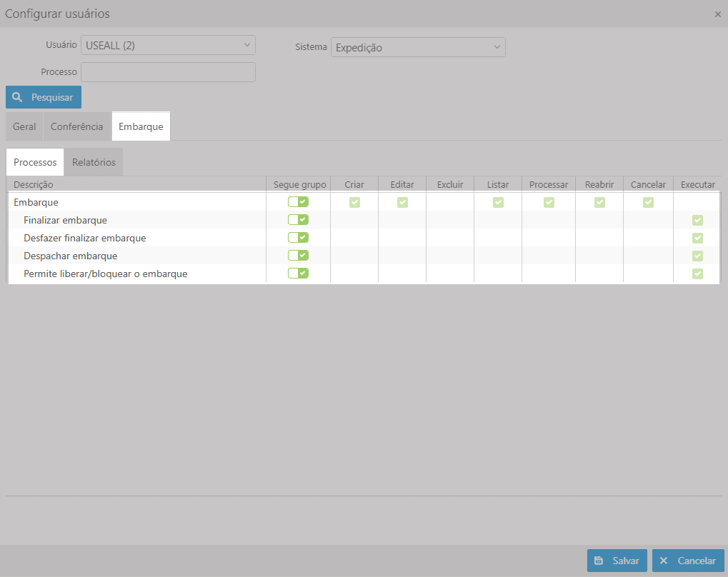
Task: Click the Descrição column header
Action: 136,184
